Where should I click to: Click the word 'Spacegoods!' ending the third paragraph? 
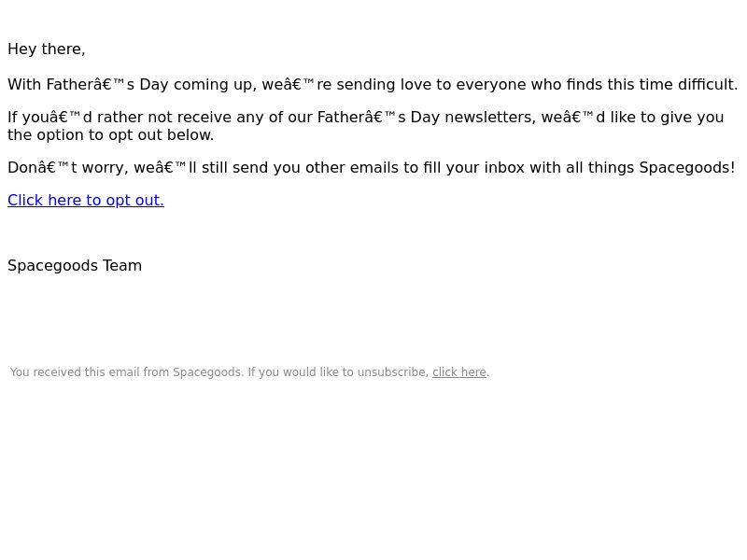tap(687, 168)
